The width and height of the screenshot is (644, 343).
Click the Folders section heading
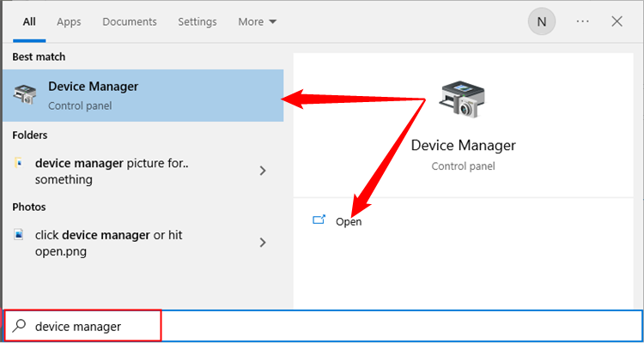click(29, 135)
